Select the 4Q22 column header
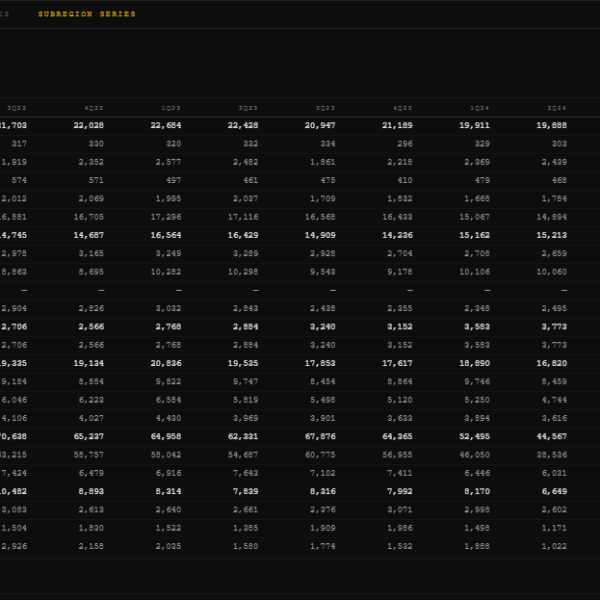Image resolution: width=600 pixels, height=600 pixels. point(94,108)
